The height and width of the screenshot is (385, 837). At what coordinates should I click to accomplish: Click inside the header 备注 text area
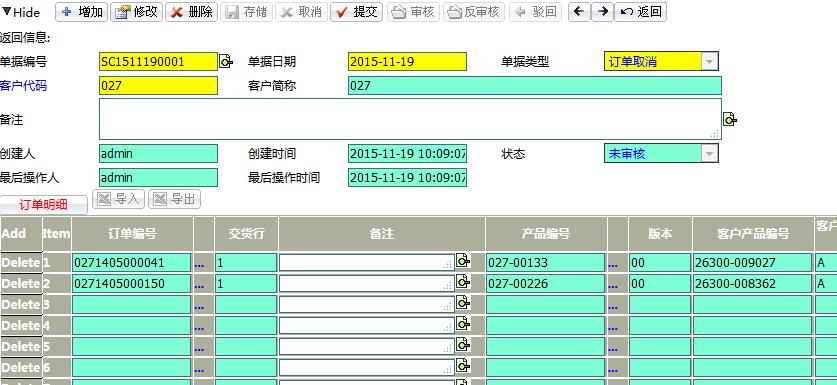coord(410,119)
